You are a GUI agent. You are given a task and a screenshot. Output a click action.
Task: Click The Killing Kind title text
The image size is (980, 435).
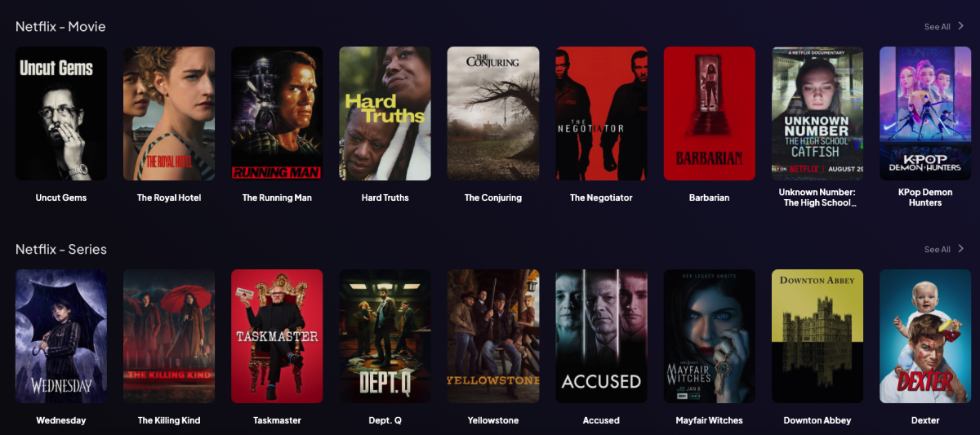pos(169,420)
